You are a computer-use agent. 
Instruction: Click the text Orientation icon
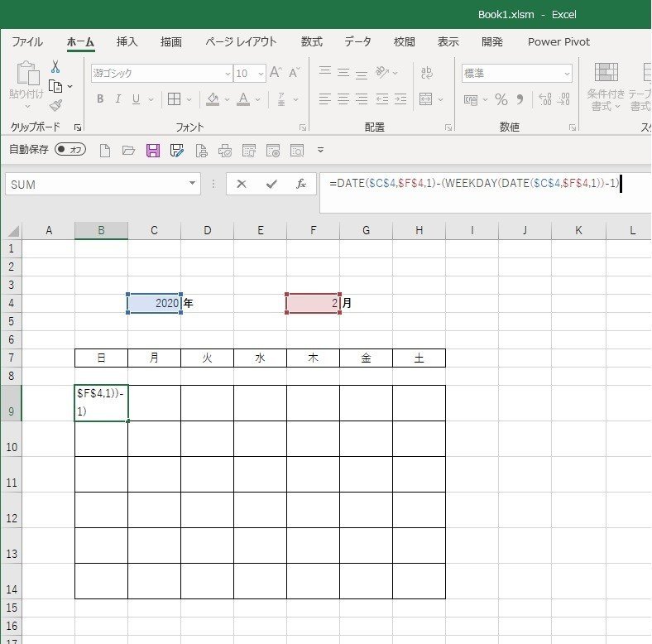(381, 72)
